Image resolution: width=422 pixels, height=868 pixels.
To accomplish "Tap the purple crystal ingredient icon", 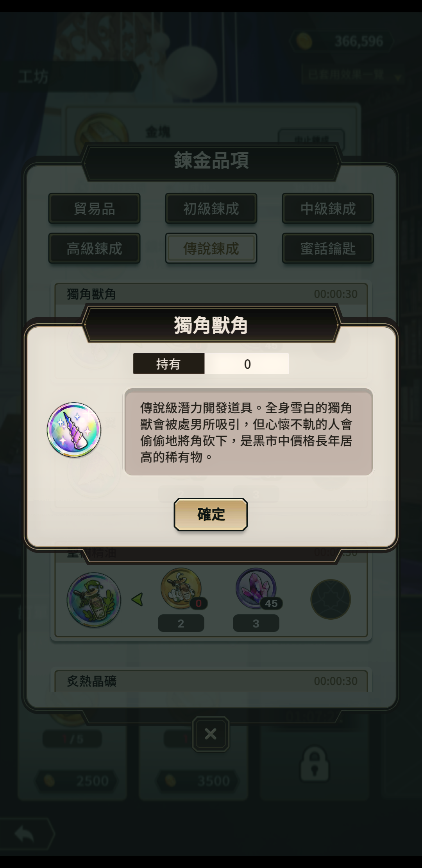I will (256, 588).
